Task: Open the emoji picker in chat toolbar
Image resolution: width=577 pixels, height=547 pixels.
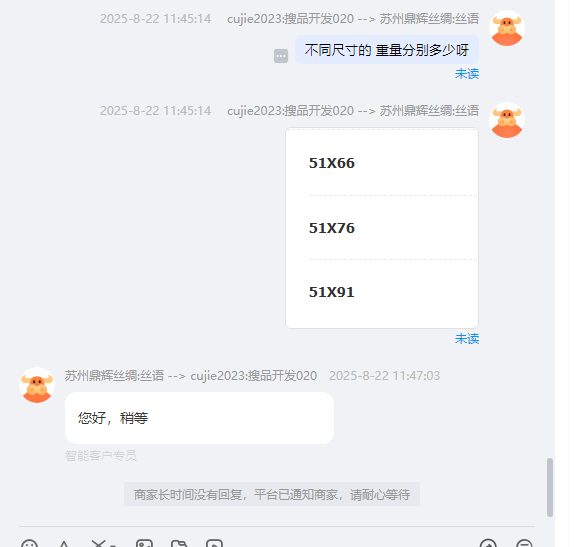Action: (x=29, y=544)
